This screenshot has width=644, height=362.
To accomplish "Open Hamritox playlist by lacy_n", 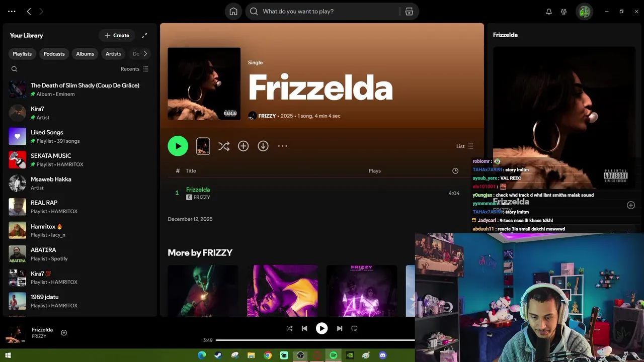I will pos(80,230).
